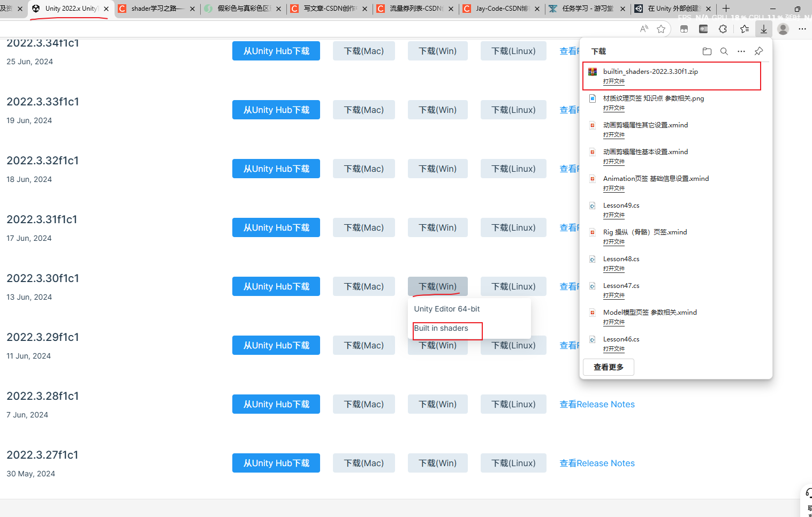This screenshot has height=517, width=812.
Task: Click the builtin_shaders-2022.3.30f1.zip file name
Action: tap(650, 71)
